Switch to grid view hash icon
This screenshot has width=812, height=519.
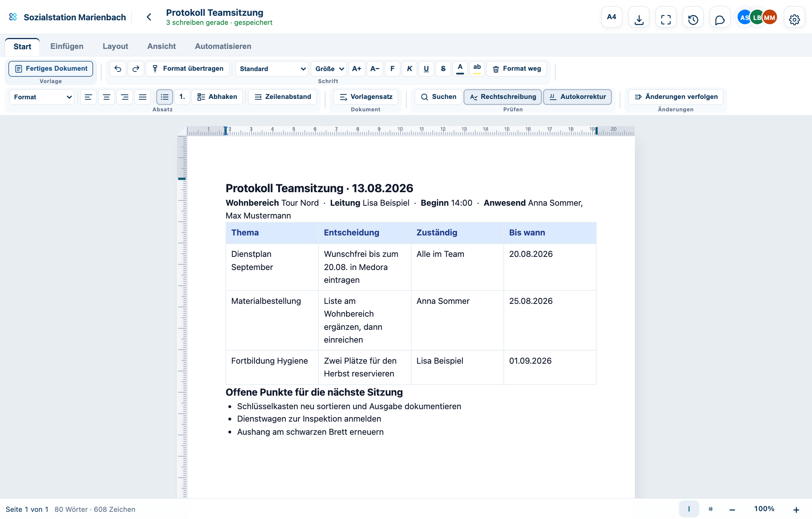coord(710,509)
